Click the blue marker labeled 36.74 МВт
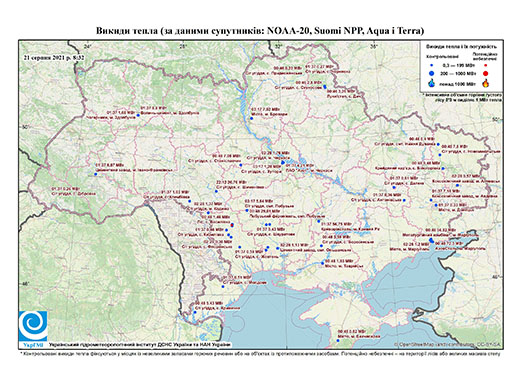 pos(216,191)
